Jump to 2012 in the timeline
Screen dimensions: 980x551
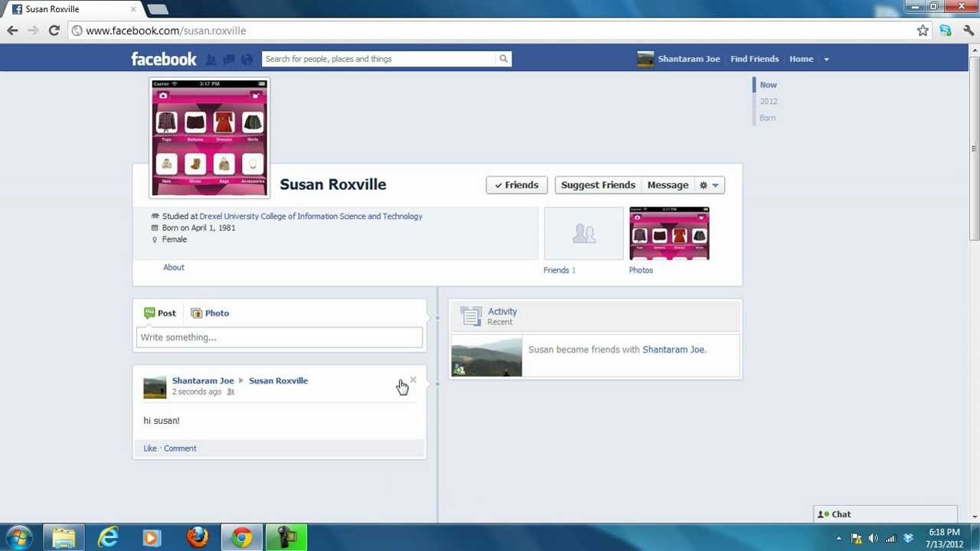(768, 101)
